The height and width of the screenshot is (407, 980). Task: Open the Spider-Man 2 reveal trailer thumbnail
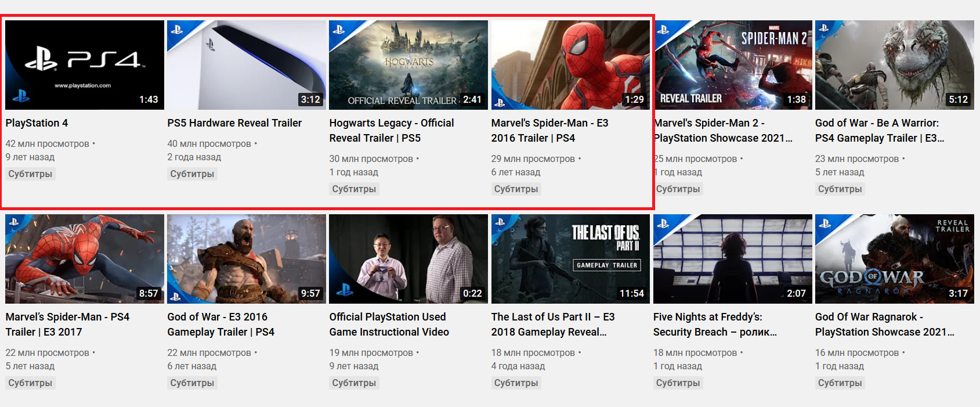tap(733, 65)
